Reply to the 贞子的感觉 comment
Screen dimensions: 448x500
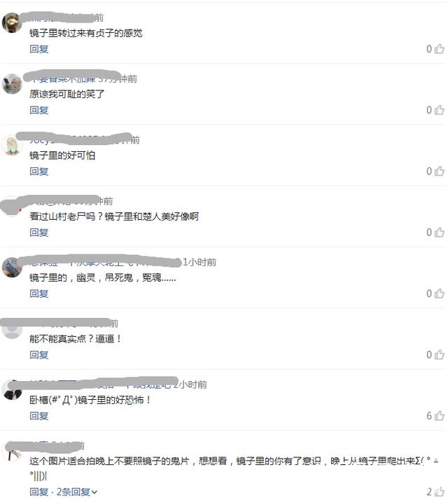pyautogui.click(x=39, y=49)
